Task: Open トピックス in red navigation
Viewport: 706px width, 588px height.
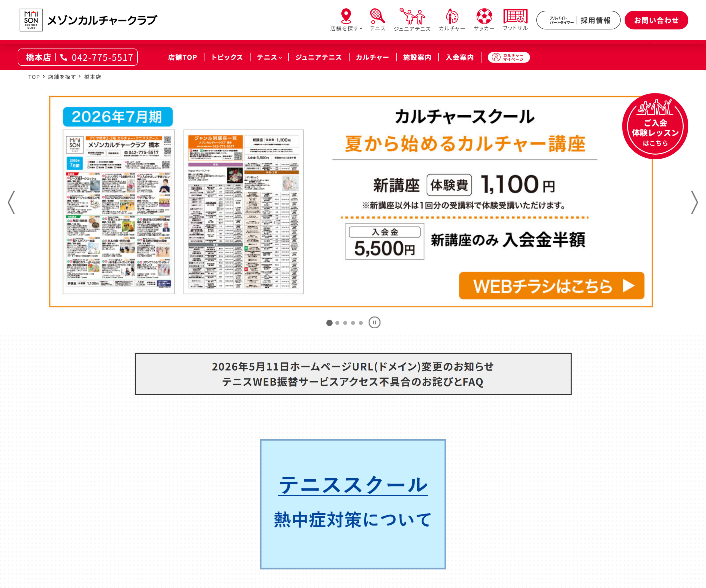Action: coord(227,57)
